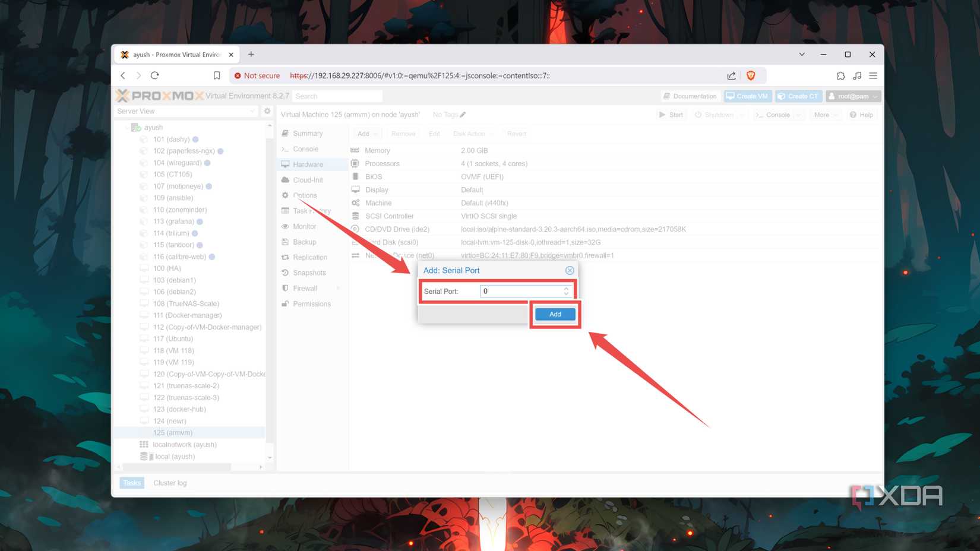Click Create VM button
This screenshot has width=980, height=551.
747,96
